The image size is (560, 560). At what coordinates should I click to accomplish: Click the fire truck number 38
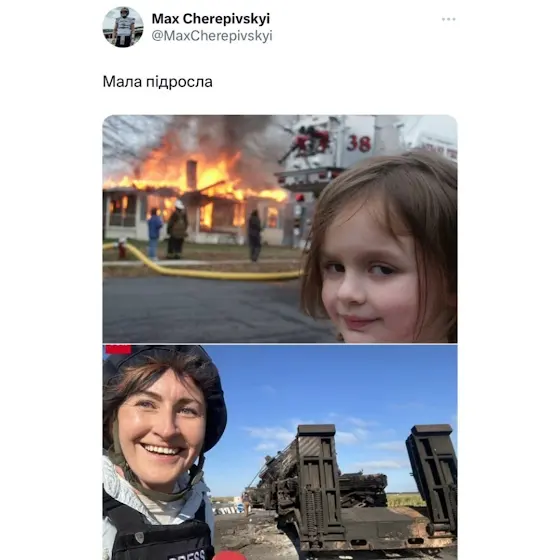coord(359,143)
